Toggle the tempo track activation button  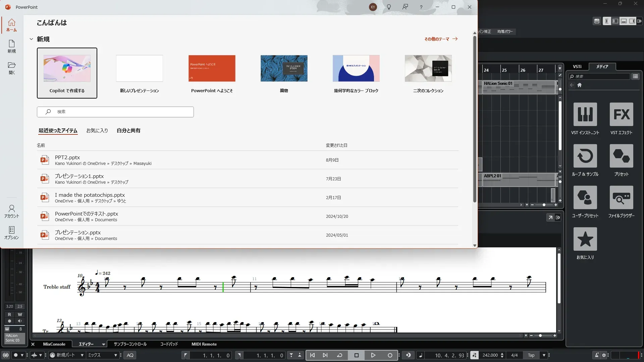[x=474, y=355]
